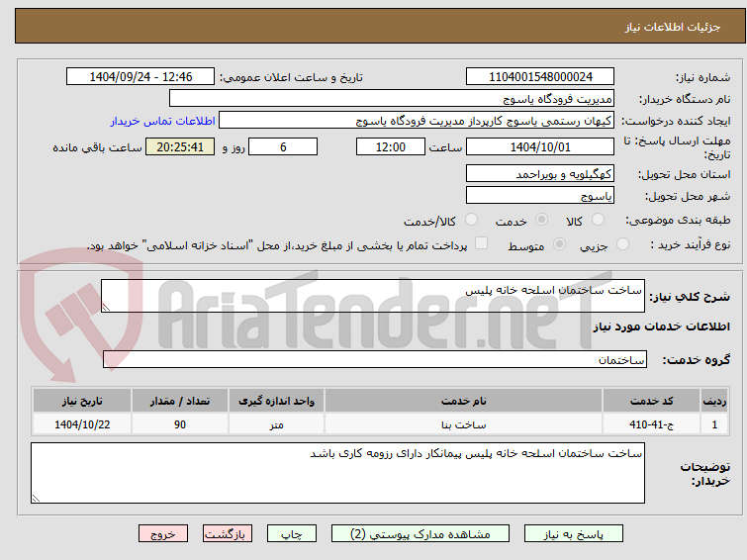The width and height of the screenshot is (747, 560).
Task: Click the request creator field کیهان رستمی
Action: (417, 120)
